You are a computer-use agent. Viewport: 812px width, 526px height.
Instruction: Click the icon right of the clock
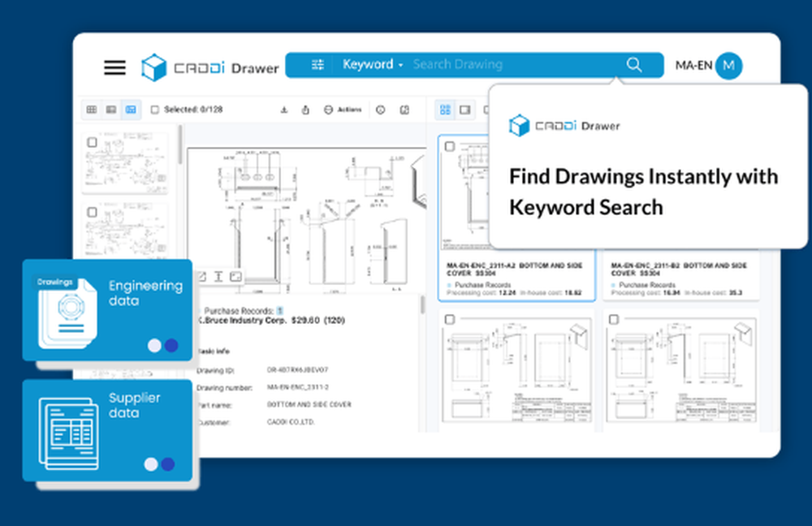(x=405, y=110)
